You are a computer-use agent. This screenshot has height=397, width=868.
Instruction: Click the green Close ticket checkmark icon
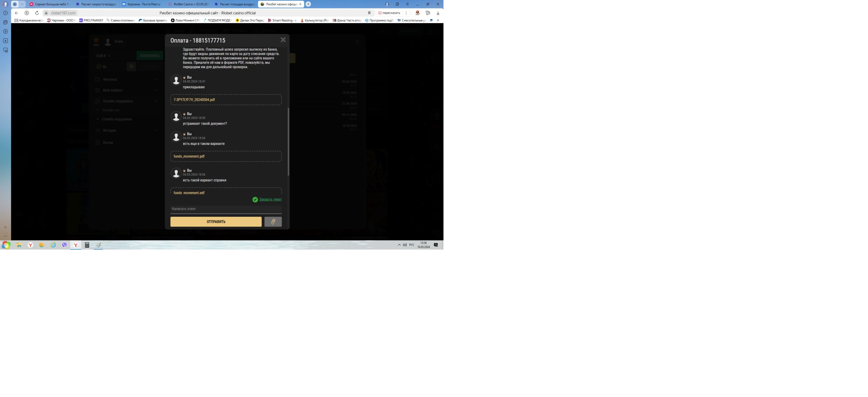[255, 200]
